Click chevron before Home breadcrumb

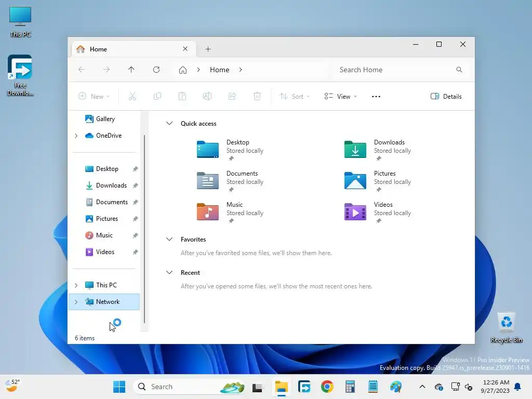click(x=198, y=70)
